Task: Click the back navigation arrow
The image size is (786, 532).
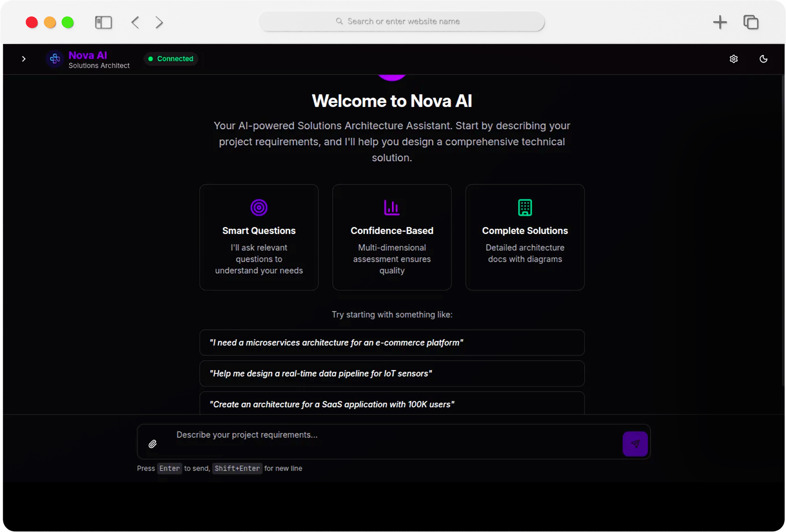Action: click(135, 22)
